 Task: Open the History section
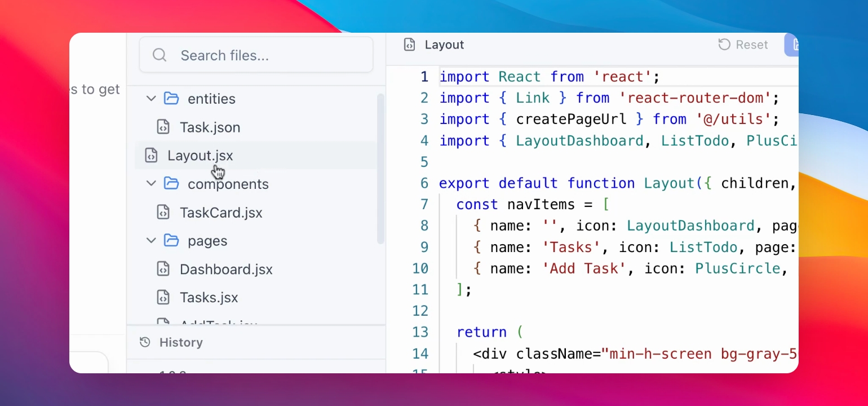(x=181, y=342)
